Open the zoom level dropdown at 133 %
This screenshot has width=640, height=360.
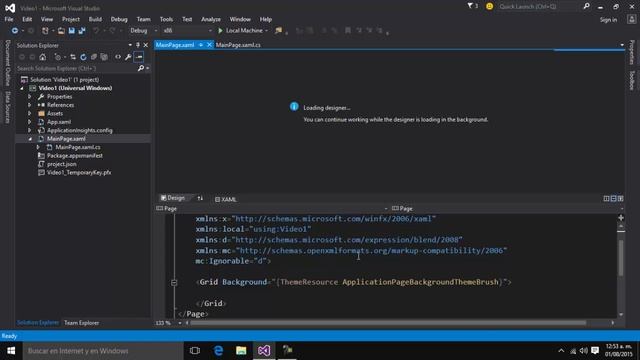(x=180, y=323)
